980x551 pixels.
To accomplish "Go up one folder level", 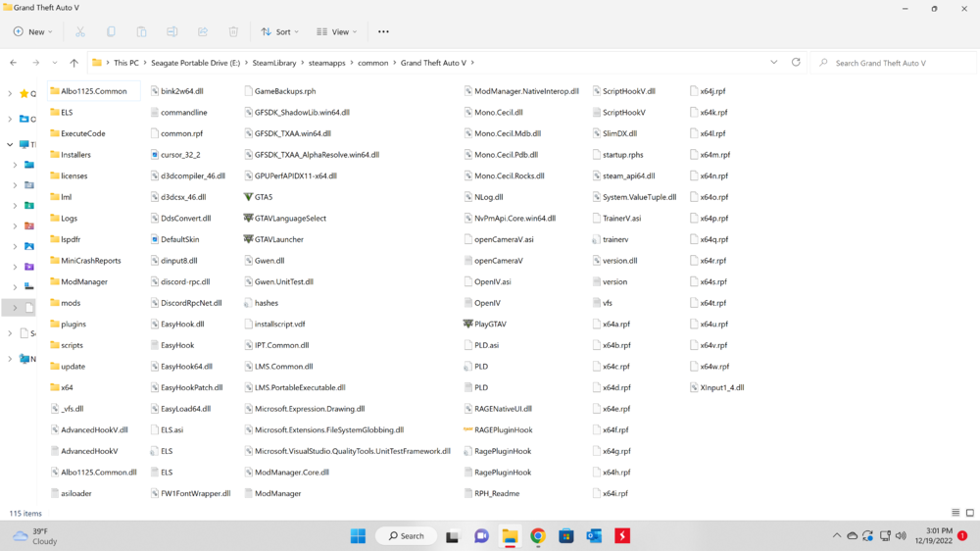I will [x=73, y=63].
